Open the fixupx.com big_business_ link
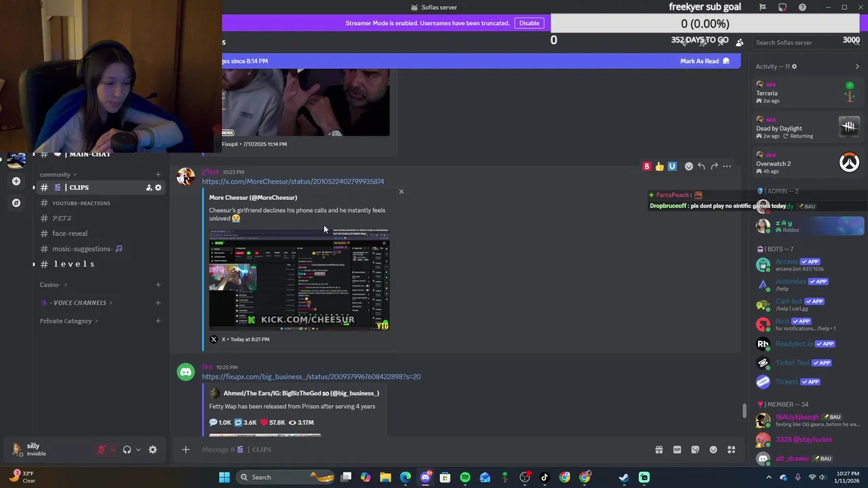This screenshot has width=868, height=488. tap(311, 377)
